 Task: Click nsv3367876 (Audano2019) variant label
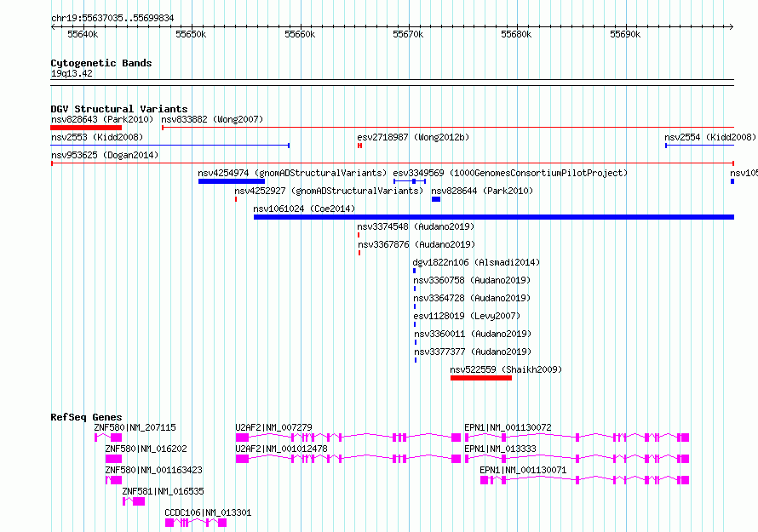[416, 244]
